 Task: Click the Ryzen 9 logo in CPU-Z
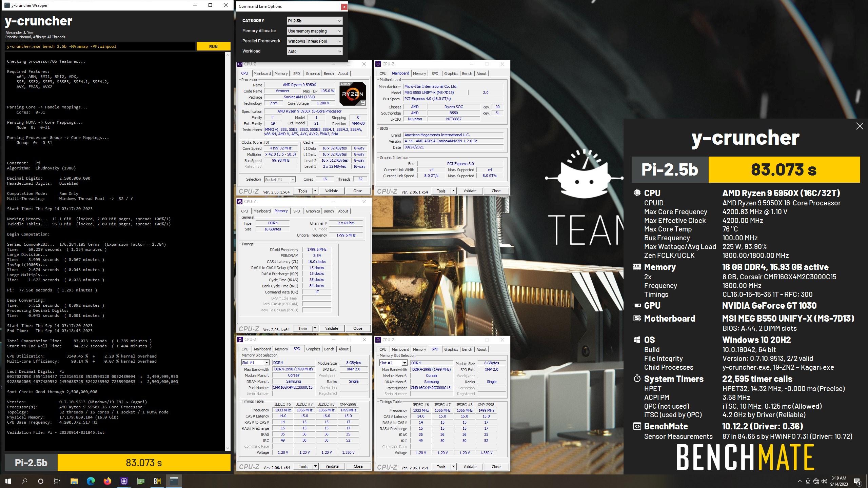(x=353, y=94)
